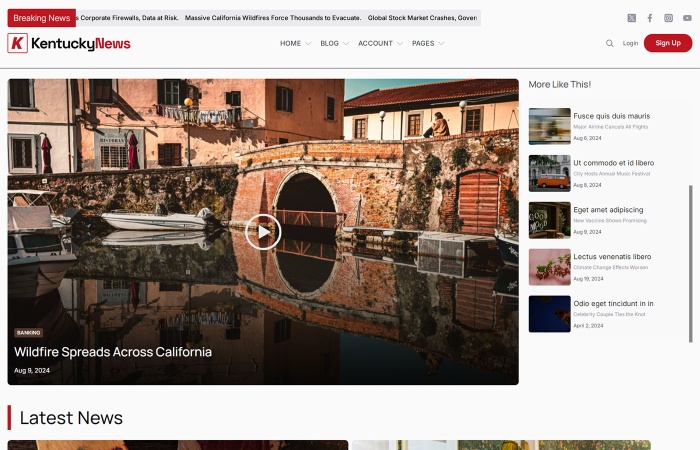Open the Facebook social link
Viewport: 700px width, 450px height.
click(x=650, y=18)
